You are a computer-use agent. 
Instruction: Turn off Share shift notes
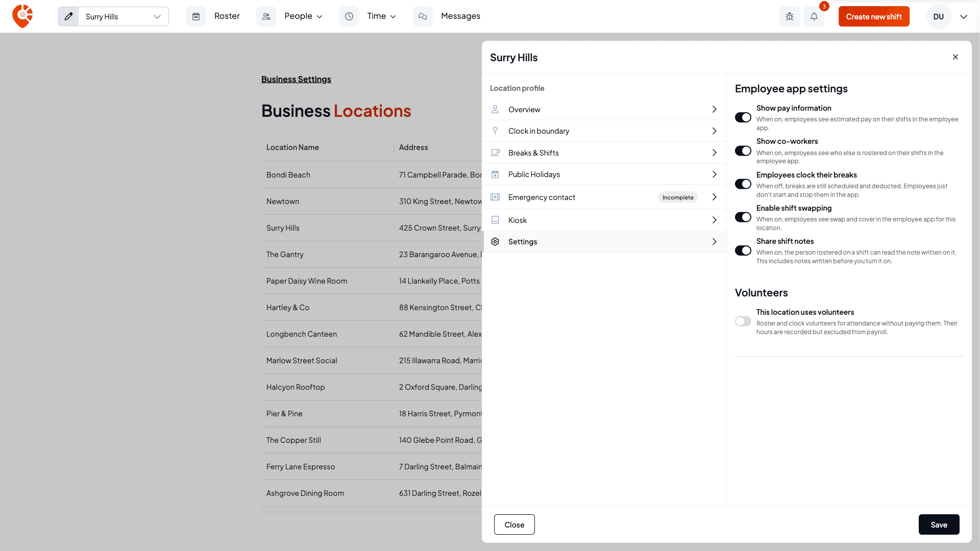point(743,251)
